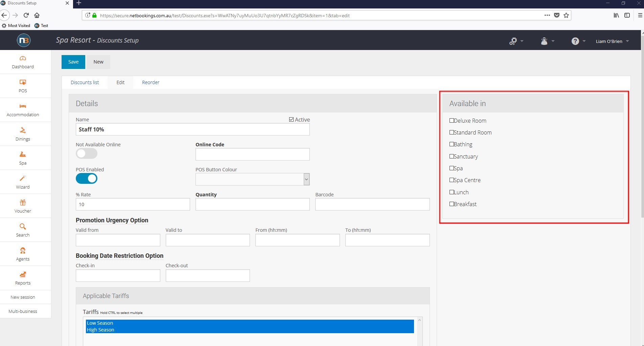Open the Accommodation bed icon
This screenshot has width=644, height=346.
click(23, 106)
